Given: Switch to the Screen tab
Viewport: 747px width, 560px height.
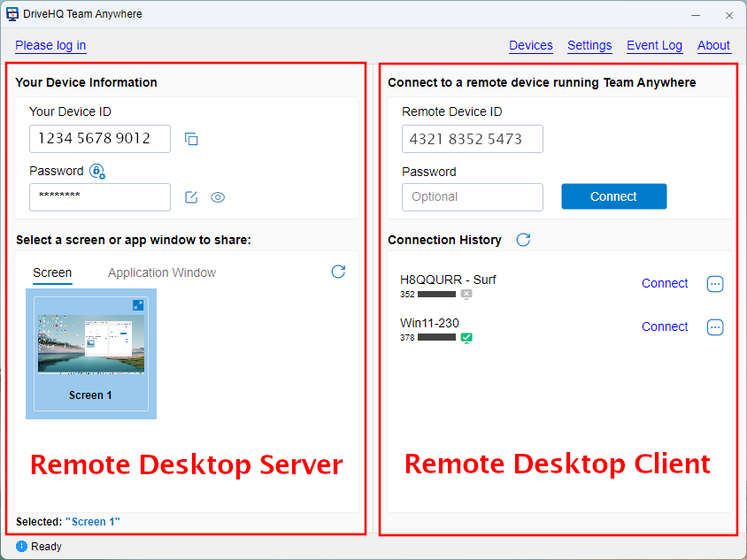Looking at the screenshot, I should [x=52, y=272].
